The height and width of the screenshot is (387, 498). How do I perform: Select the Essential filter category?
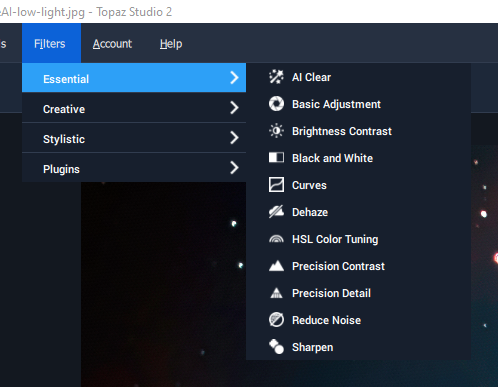134,78
